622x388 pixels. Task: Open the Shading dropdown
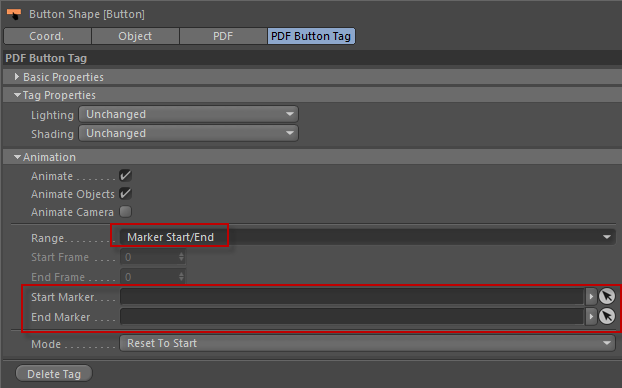click(x=188, y=133)
